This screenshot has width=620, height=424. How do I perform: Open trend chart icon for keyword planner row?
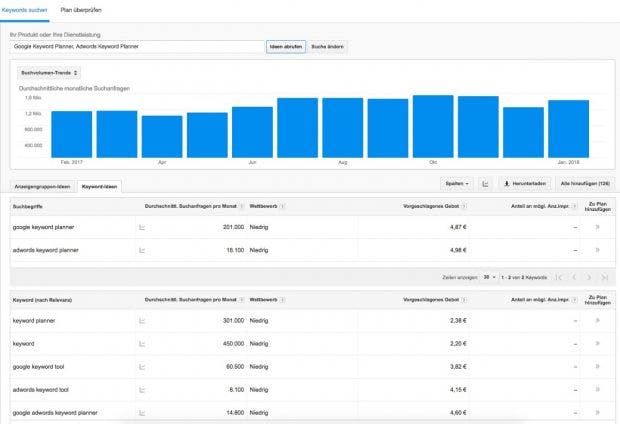click(x=142, y=321)
